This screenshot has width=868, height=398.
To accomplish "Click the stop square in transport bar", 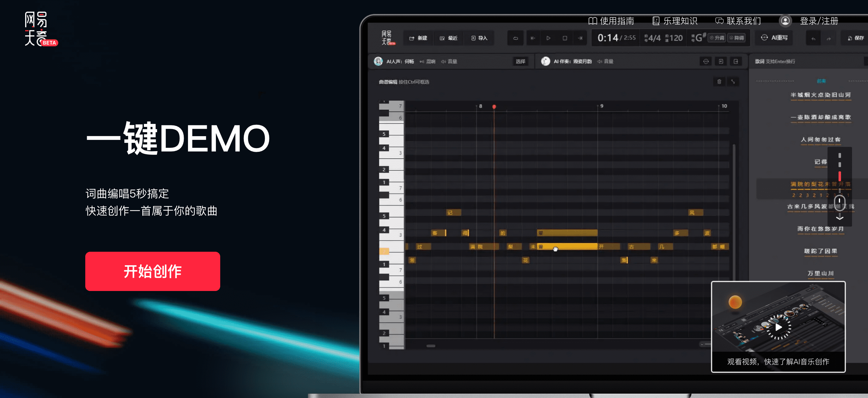I will [x=565, y=38].
